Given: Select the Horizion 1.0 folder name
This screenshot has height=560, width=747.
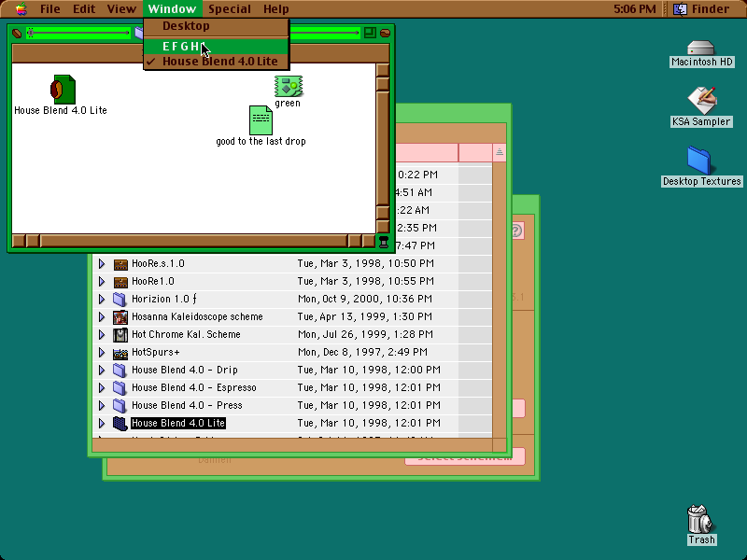Looking at the screenshot, I should (164, 299).
